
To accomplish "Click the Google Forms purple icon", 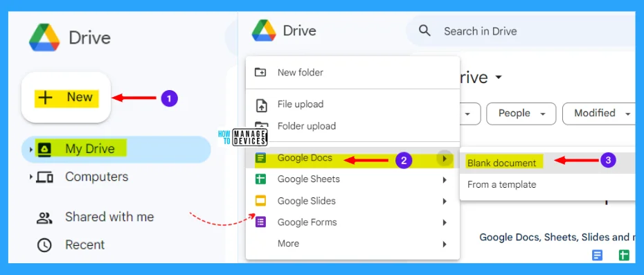I will tap(261, 222).
